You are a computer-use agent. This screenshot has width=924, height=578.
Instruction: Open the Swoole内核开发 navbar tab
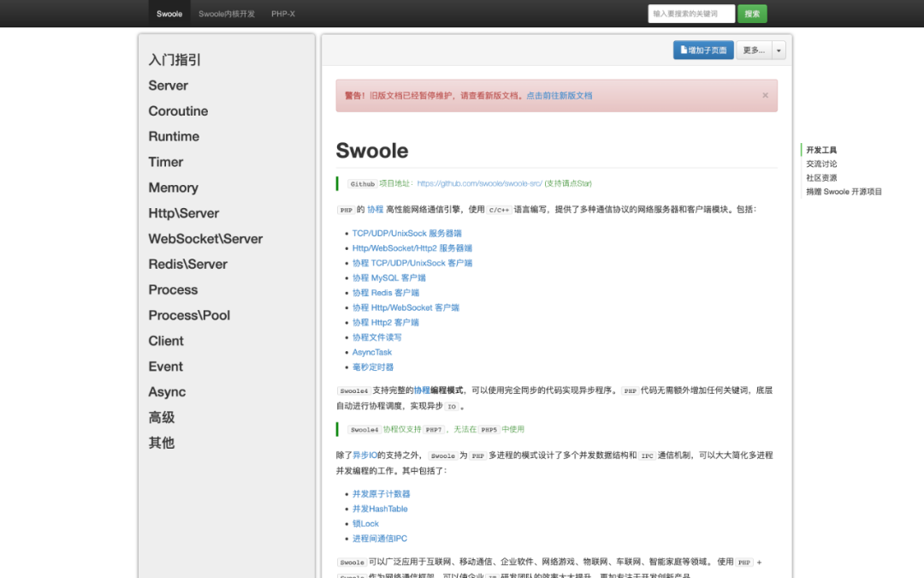click(226, 14)
